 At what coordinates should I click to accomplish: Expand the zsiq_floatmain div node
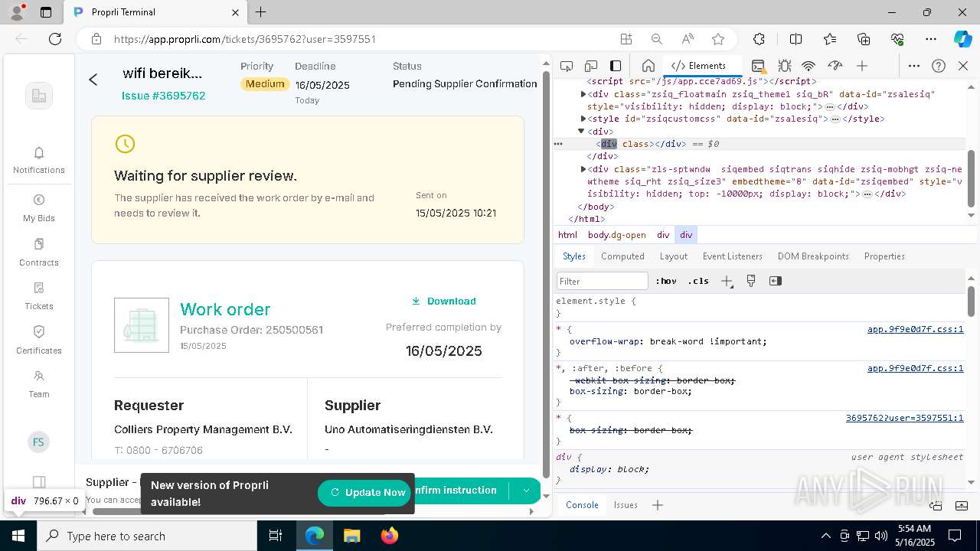pyautogui.click(x=583, y=94)
